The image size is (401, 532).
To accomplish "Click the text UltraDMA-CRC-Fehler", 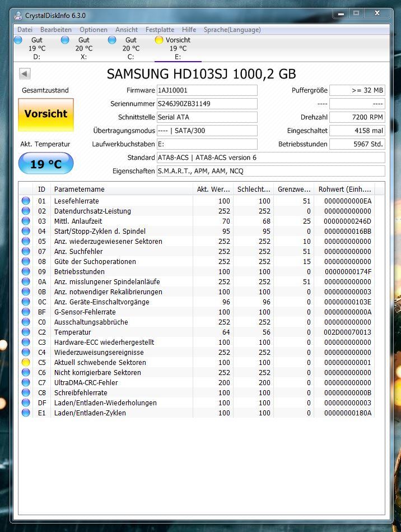I will point(86,382).
